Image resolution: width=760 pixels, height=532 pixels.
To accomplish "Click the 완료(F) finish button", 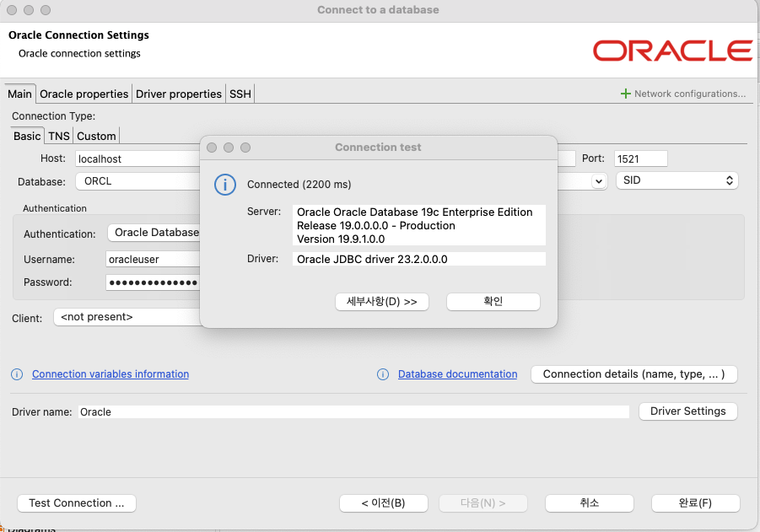I will pos(696,503).
